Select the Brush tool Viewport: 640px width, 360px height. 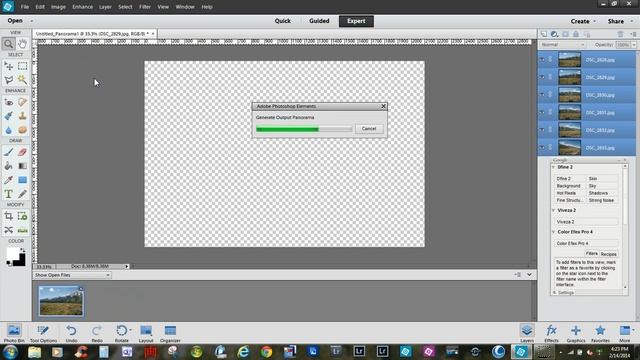pyautogui.click(x=8, y=152)
